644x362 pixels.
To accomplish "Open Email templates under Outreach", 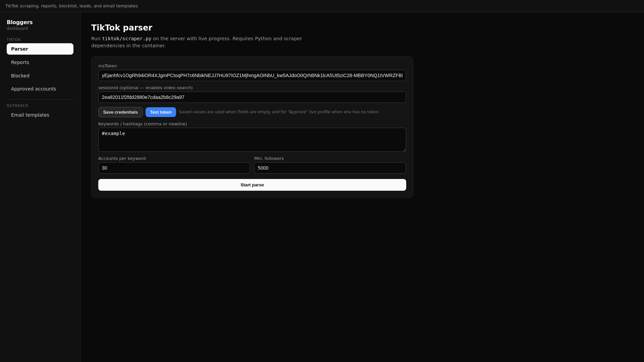I will (40, 115).
